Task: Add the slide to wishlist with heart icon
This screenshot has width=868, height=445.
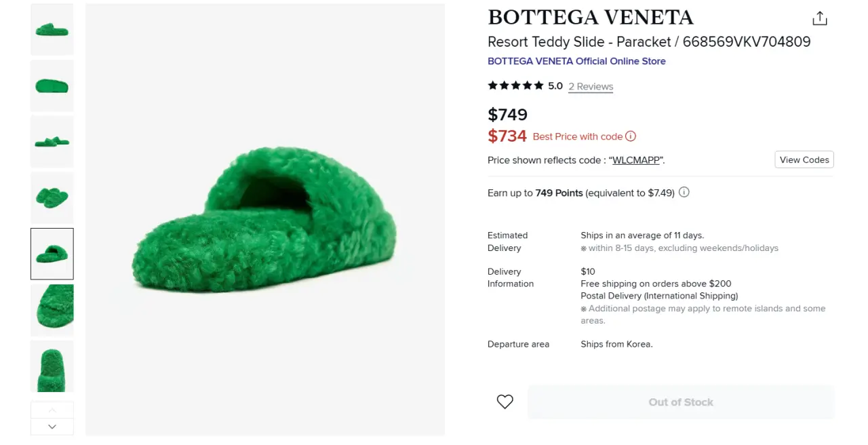Action: tap(505, 402)
